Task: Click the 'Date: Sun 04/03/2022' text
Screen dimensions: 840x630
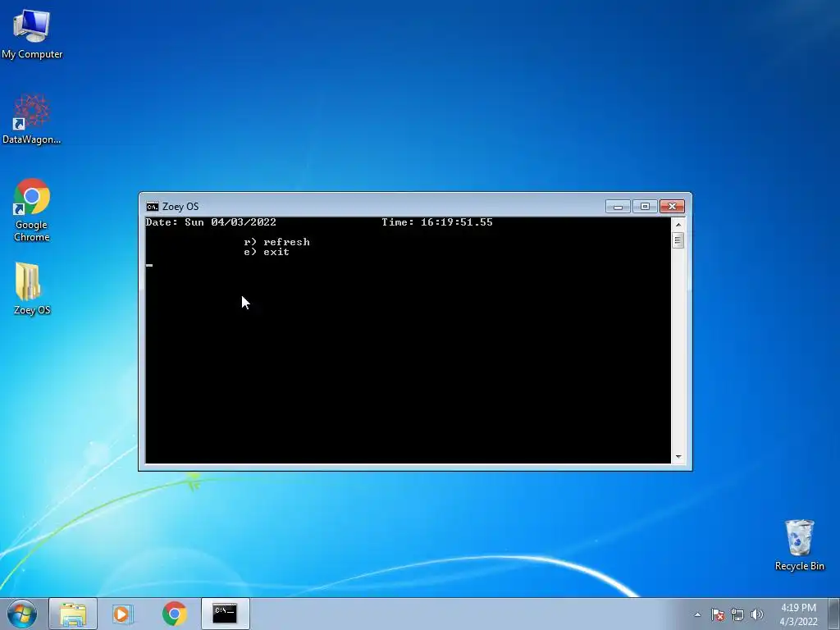Action: coord(211,222)
